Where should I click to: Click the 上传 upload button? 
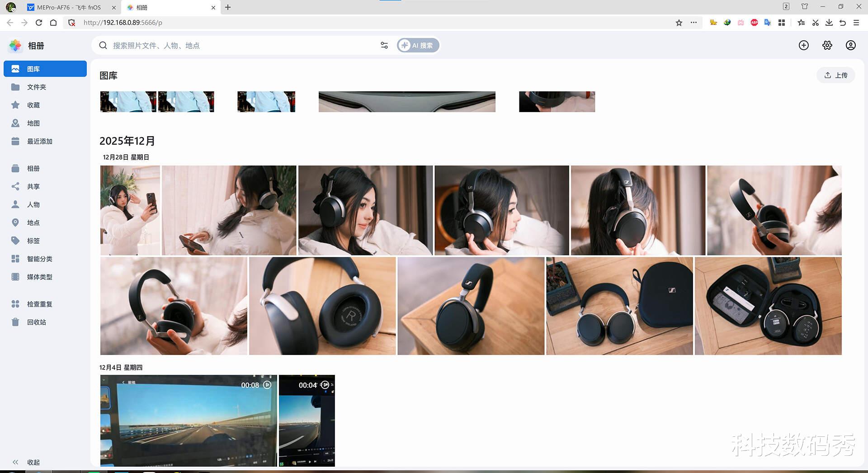click(835, 75)
